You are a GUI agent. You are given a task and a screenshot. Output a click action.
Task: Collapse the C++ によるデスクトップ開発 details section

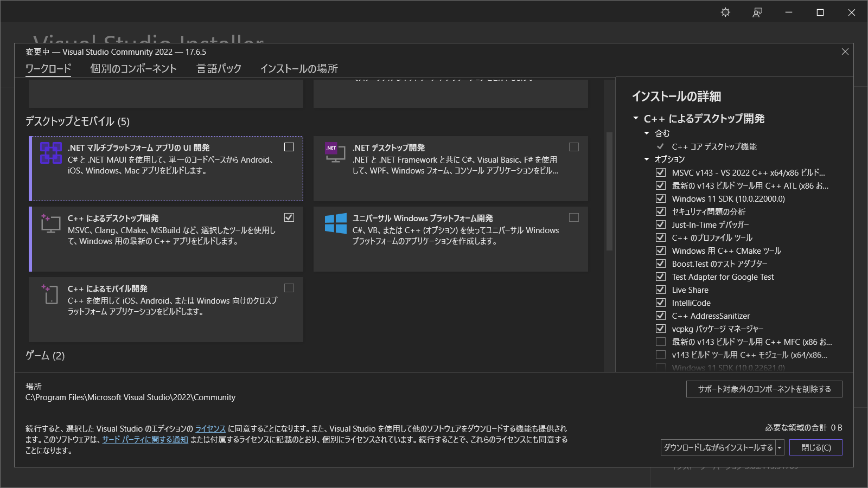coord(636,118)
